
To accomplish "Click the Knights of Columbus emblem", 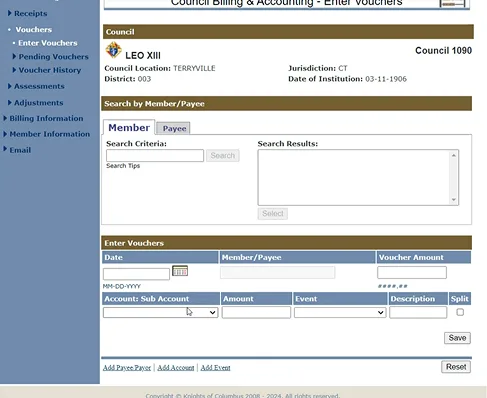I will (113, 50).
